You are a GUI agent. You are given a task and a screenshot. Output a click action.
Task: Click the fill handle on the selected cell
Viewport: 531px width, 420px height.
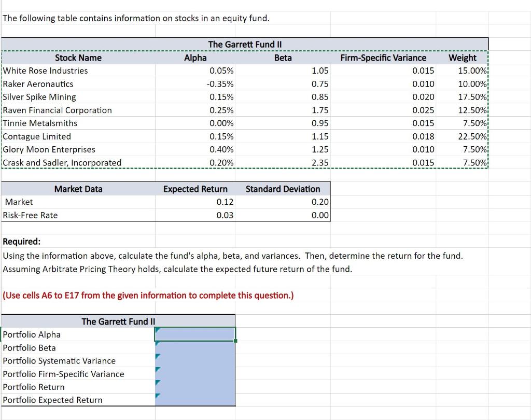tap(234, 341)
